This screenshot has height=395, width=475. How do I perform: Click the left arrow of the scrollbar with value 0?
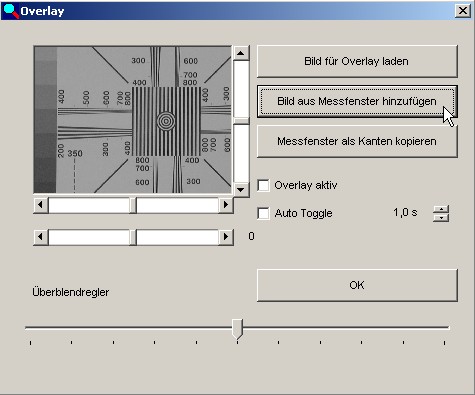pos(41,237)
